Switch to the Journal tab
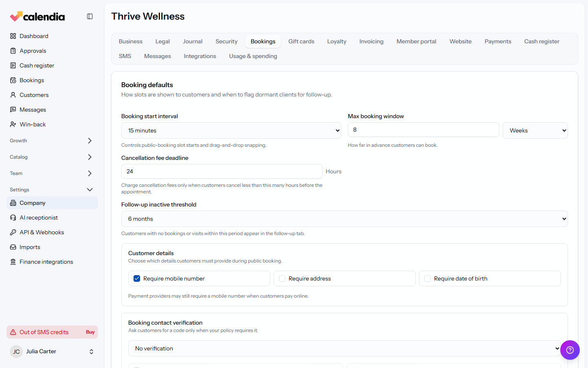 click(x=193, y=41)
